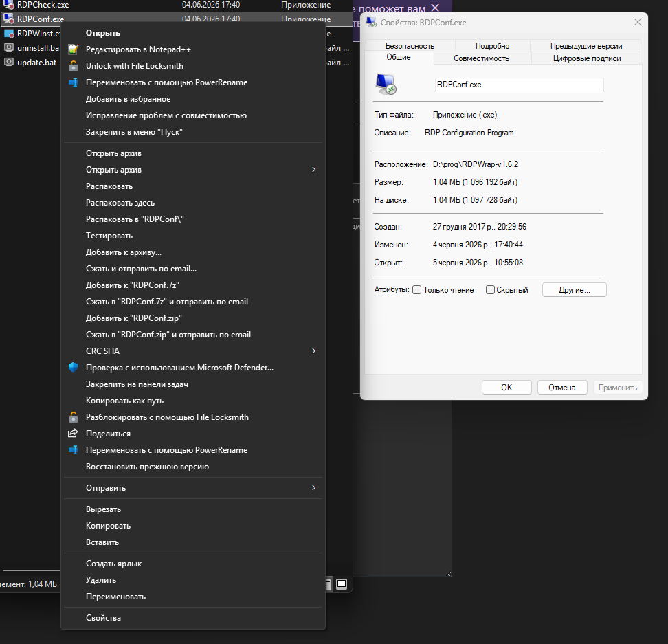Switch to the Подробно tab
Viewport: 668px width, 644px height.
coord(492,46)
